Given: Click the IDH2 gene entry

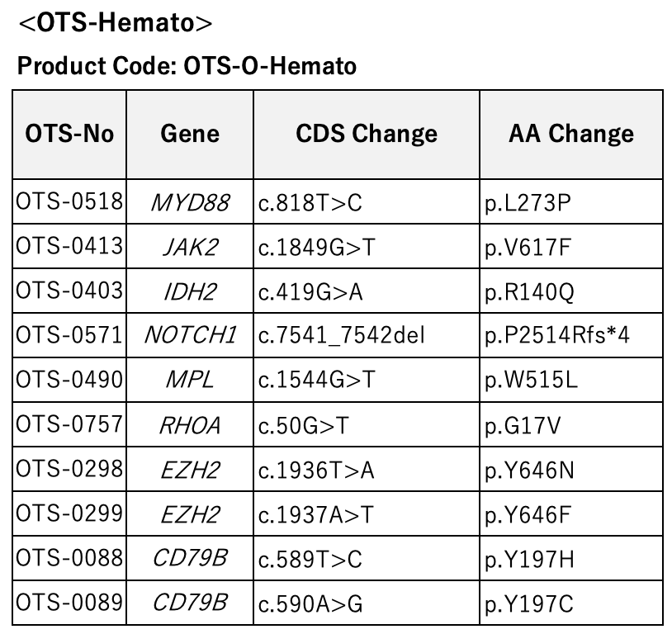Looking at the screenshot, I should 190,291.
